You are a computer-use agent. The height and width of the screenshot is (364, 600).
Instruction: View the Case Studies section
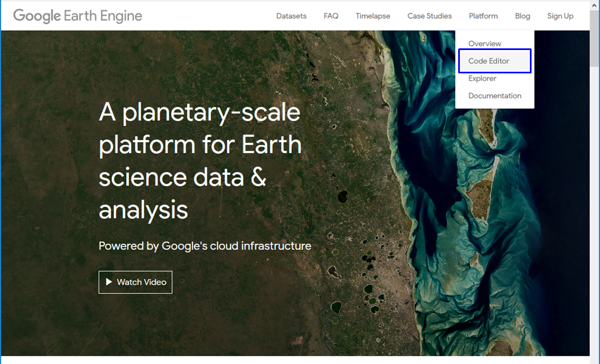(429, 16)
